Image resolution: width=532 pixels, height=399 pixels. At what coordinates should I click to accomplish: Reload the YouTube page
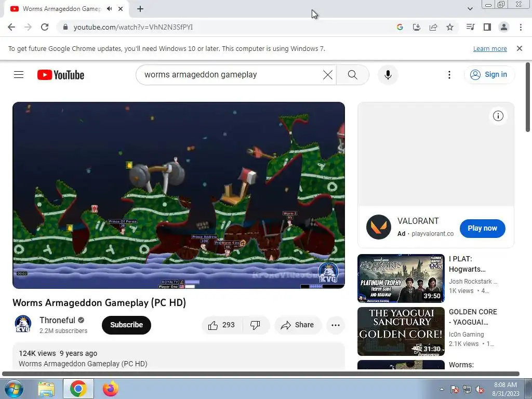tap(45, 27)
